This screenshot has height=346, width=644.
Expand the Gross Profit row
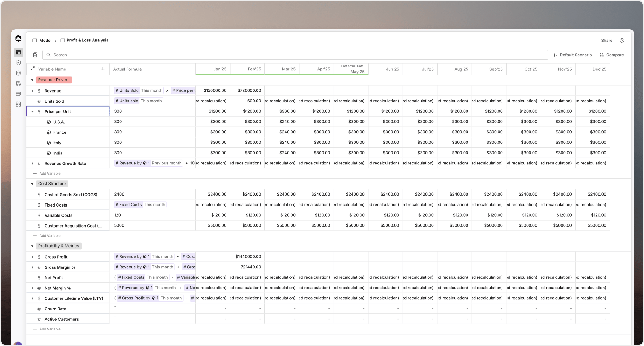pos(33,257)
